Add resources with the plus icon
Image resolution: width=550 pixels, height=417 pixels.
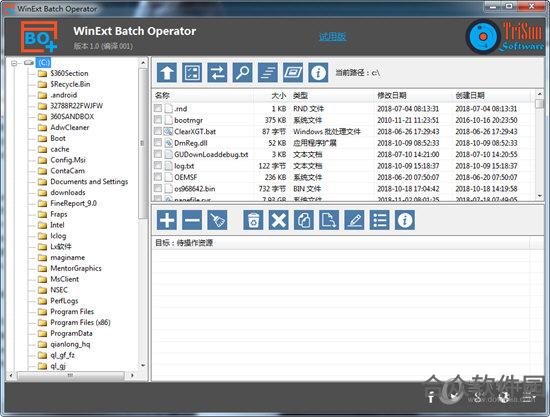tap(167, 220)
